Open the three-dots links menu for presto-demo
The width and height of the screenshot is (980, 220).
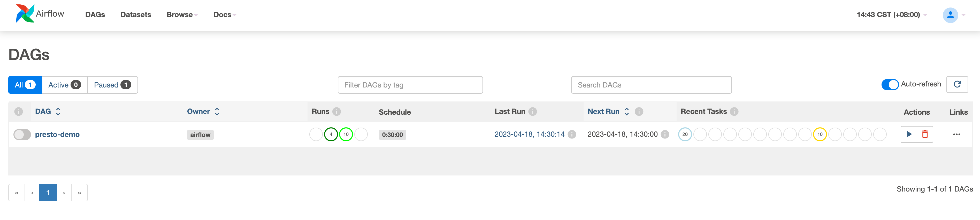coord(956,134)
